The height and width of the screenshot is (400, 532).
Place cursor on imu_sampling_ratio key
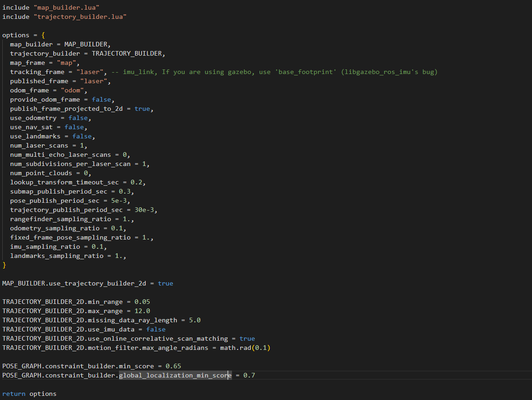coord(45,246)
